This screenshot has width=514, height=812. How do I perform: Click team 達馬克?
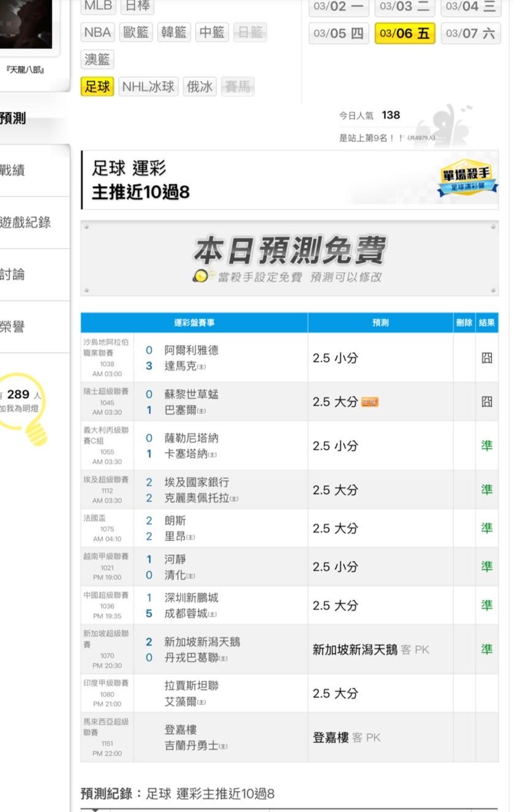pyautogui.click(x=181, y=366)
